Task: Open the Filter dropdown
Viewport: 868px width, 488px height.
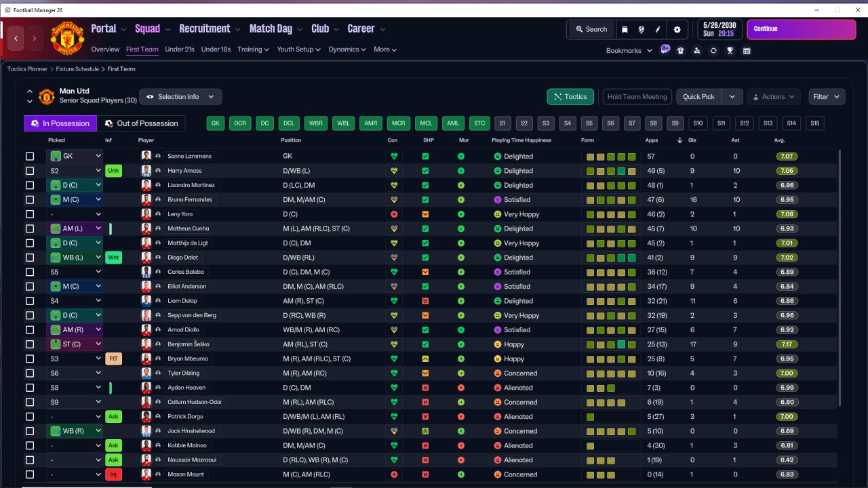Action: tap(827, 97)
